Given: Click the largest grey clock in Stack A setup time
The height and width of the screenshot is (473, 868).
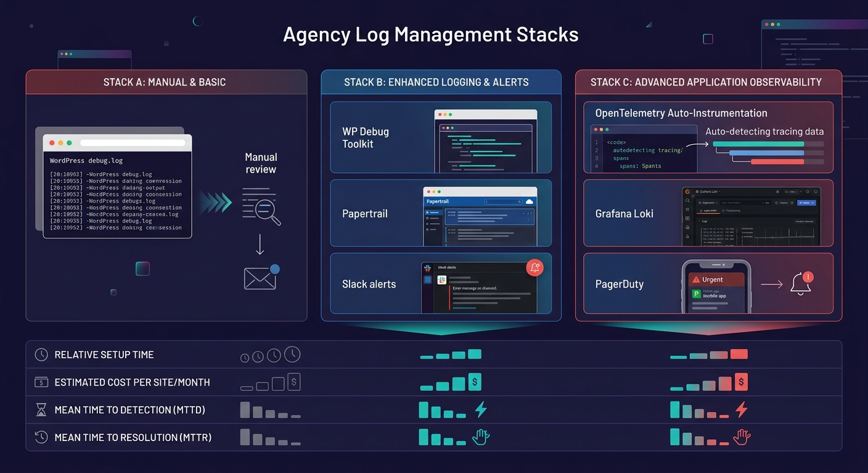Looking at the screenshot, I should point(292,354).
